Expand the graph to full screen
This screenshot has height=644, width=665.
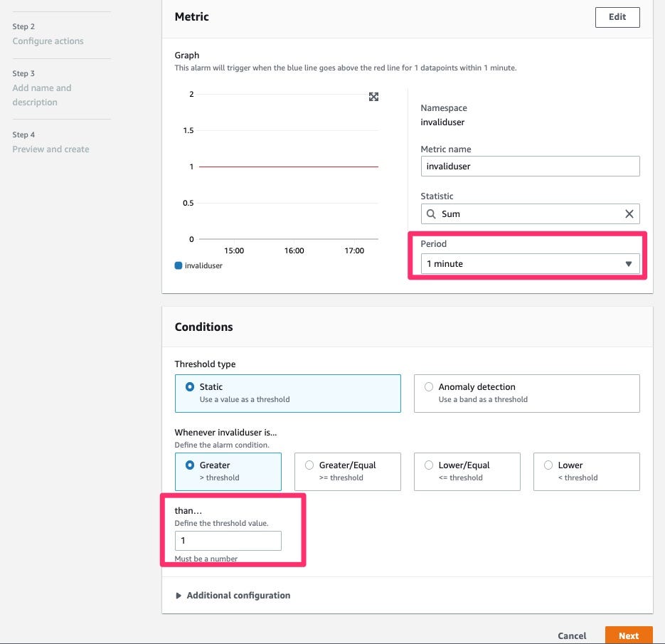pos(373,97)
